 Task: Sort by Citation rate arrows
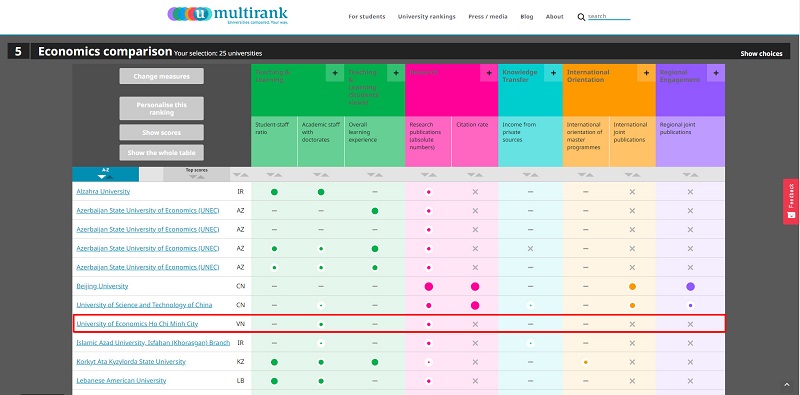click(475, 175)
